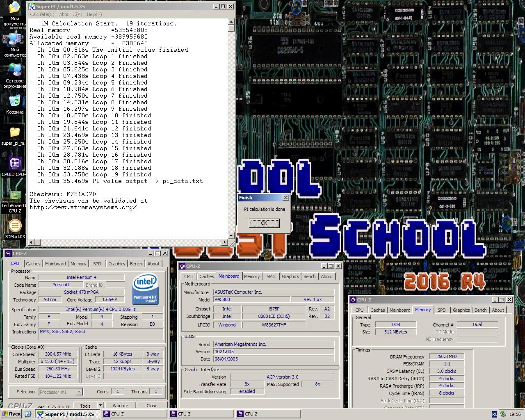This screenshot has width=525, height=420.
Task: Open SPD tab in CPU window
Action: click(x=97, y=264)
